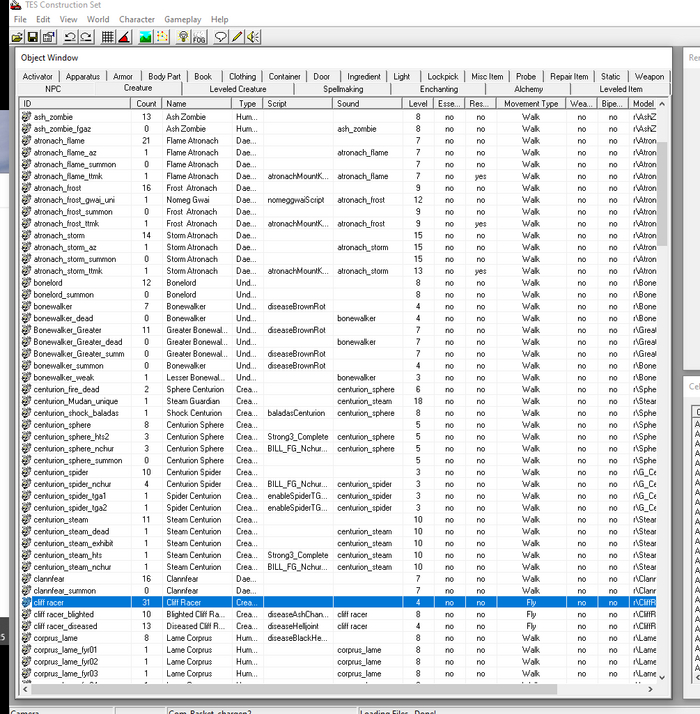Sort list by Count column header

[146, 103]
